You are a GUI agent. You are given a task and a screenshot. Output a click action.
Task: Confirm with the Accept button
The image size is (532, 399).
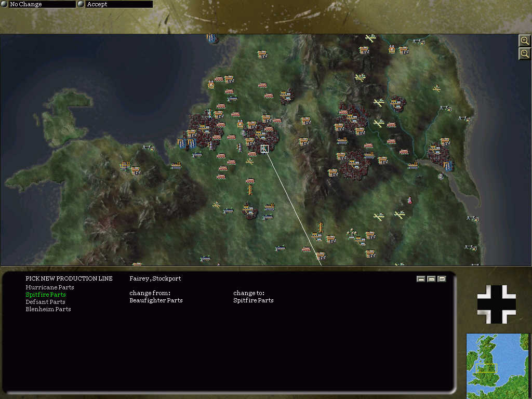pyautogui.click(x=115, y=4)
